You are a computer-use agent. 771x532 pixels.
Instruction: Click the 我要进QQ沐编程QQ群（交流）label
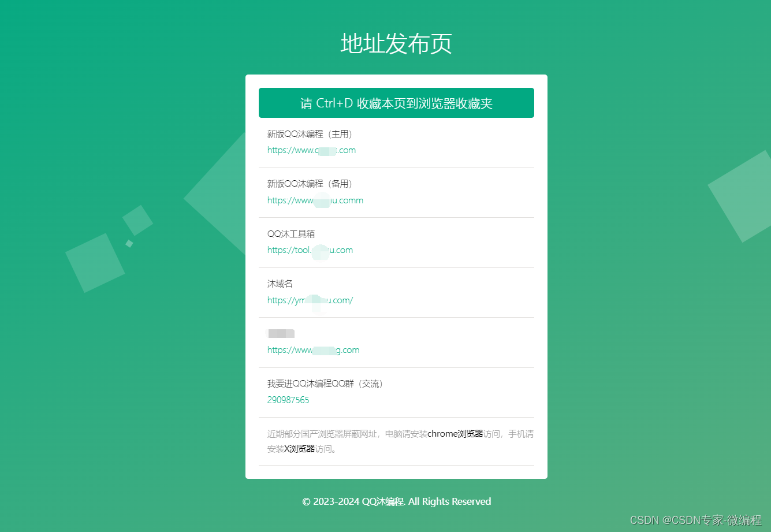[325, 383]
